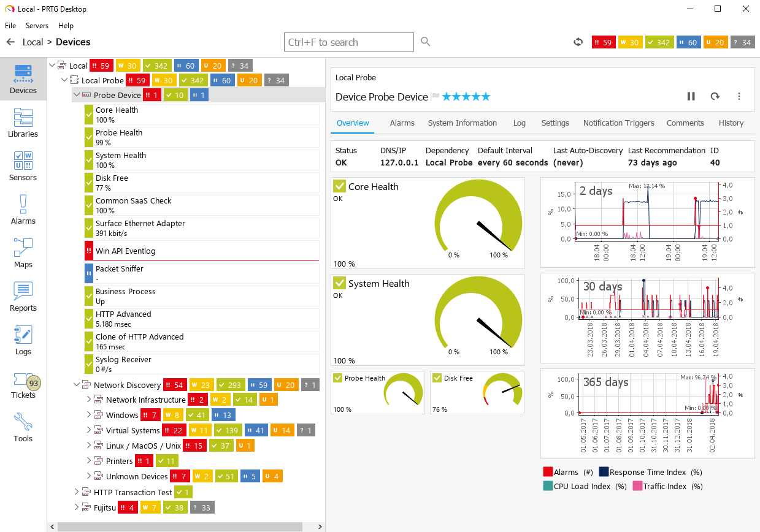The width and height of the screenshot is (760, 532).
Task: Go to Sensors in sidebar
Action: coord(23,167)
